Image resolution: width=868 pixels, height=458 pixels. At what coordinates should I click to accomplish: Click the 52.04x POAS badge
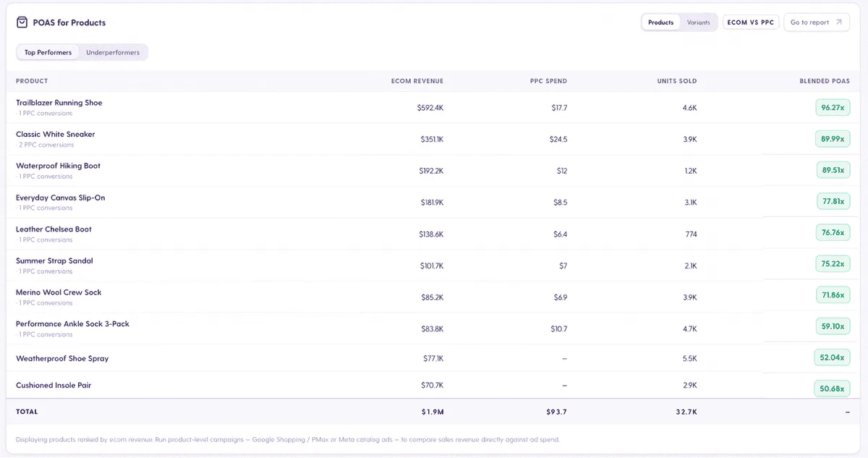[x=833, y=357]
